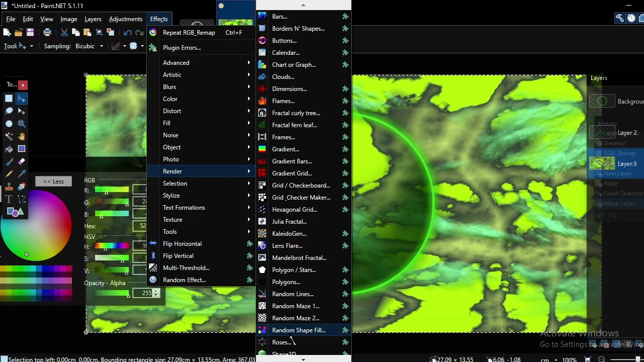Expand the Blurs effects submenu

pyautogui.click(x=202, y=87)
